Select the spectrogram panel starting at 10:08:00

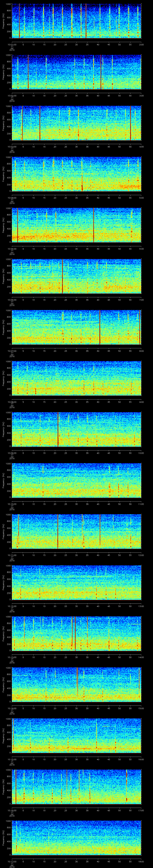tap(77, 378)
